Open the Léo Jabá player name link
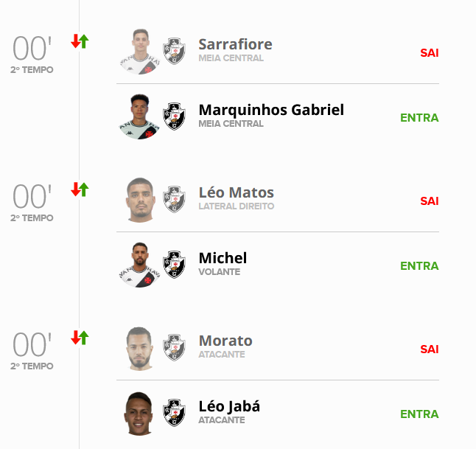Image resolution: width=476 pixels, height=449 pixels. coord(229,406)
